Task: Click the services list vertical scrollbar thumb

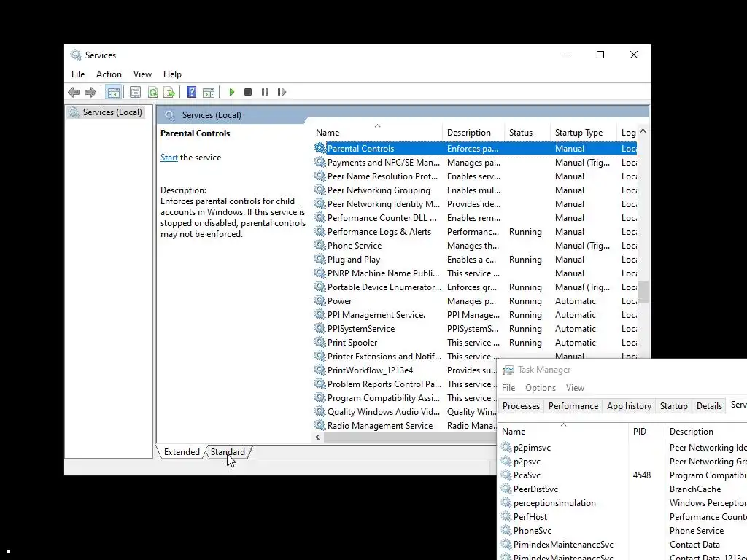Action: point(643,292)
